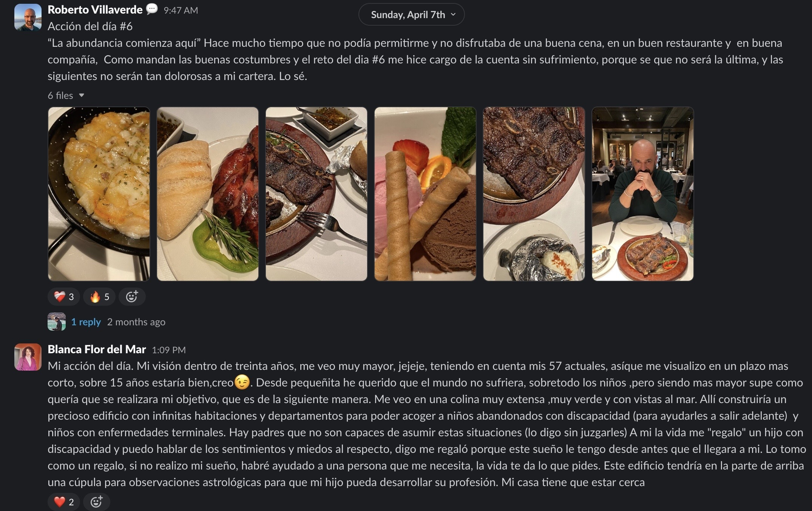Add a reaction to Blanca's message
Screen dimensions: 812x511
pyautogui.click(x=97, y=502)
